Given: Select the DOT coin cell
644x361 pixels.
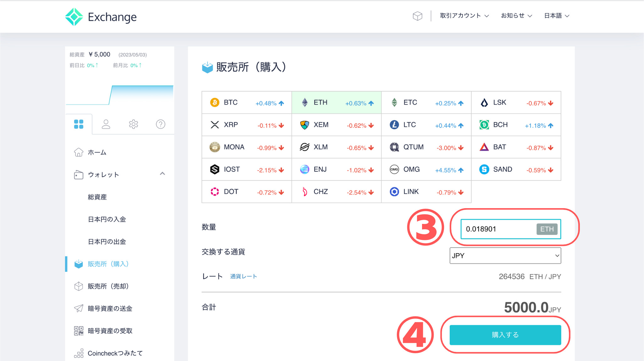Looking at the screenshot, I should point(247,192).
